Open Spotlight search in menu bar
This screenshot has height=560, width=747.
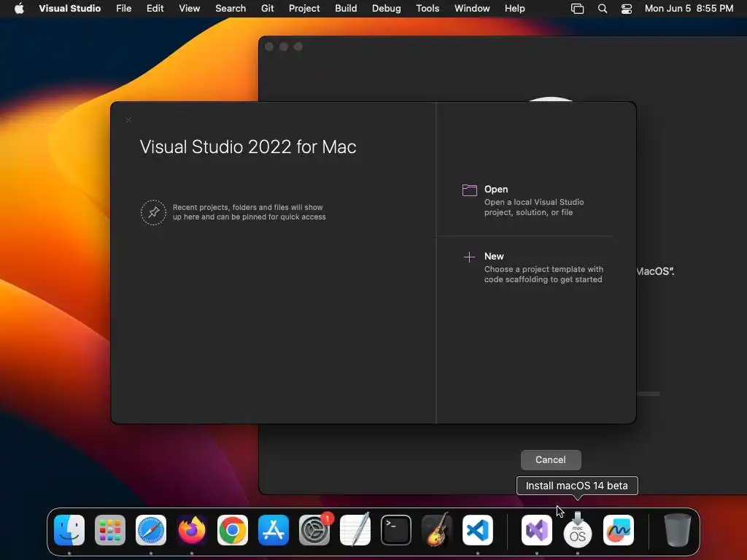point(602,9)
